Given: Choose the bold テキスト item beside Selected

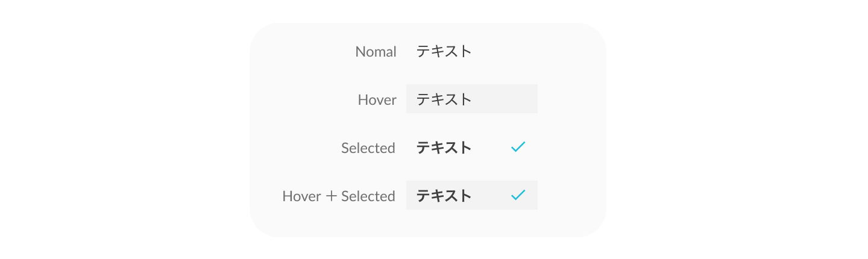Looking at the screenshot, I should click(x=444, y=148).
